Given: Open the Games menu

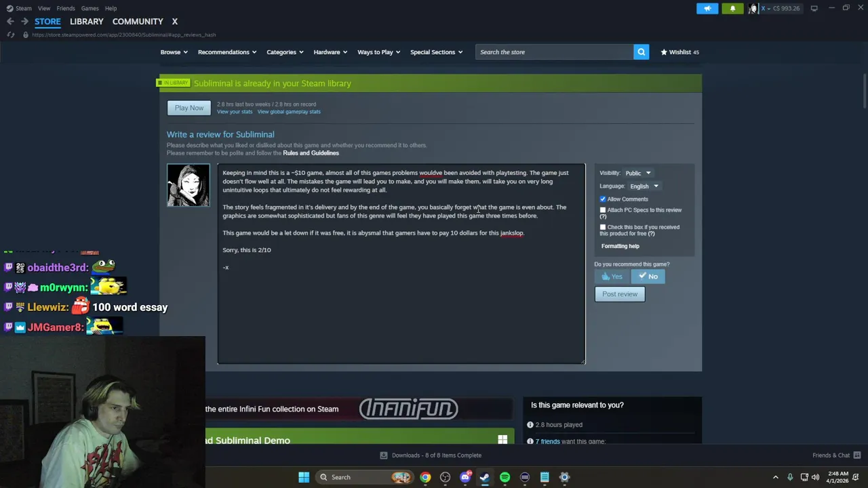Looking at the screenshot, I should (90, 8).
